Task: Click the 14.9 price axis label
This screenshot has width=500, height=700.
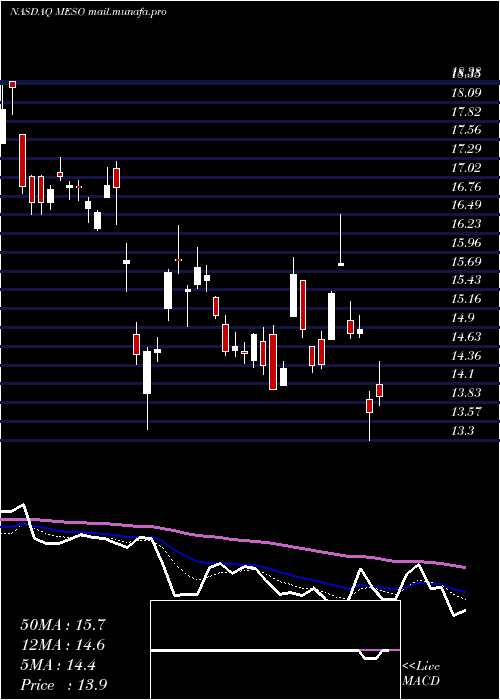Action: [x=463, y=318]
